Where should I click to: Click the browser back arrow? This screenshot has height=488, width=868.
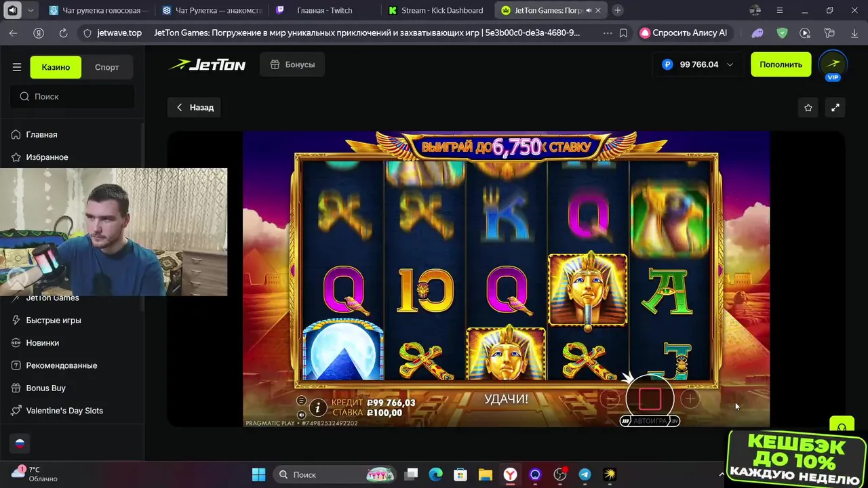[14, 33]
